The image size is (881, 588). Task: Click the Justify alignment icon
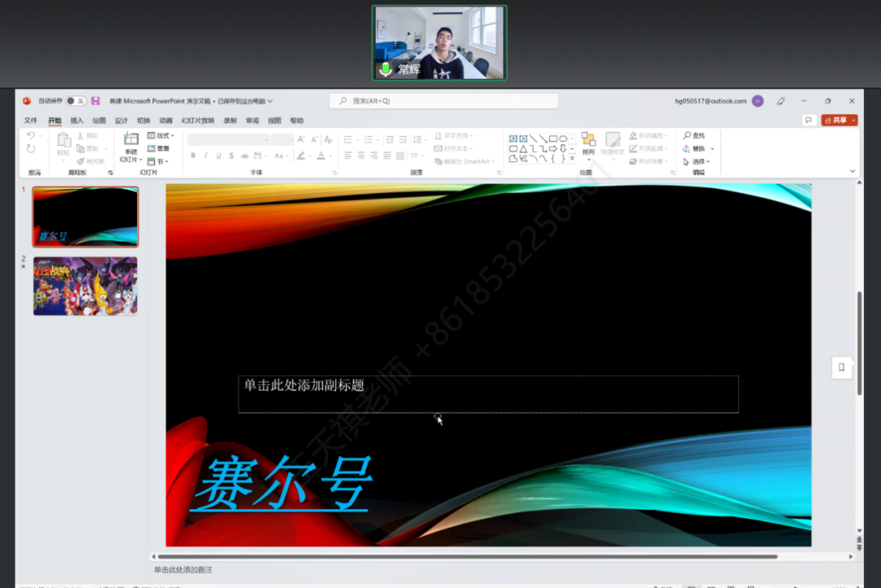pos(387,156)
